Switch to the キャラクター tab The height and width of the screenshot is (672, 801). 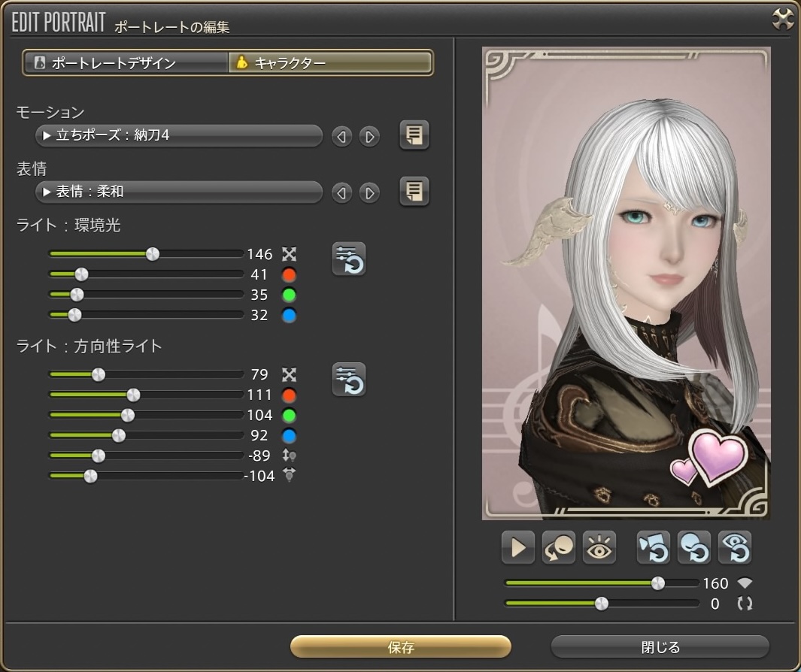(330, 63)
